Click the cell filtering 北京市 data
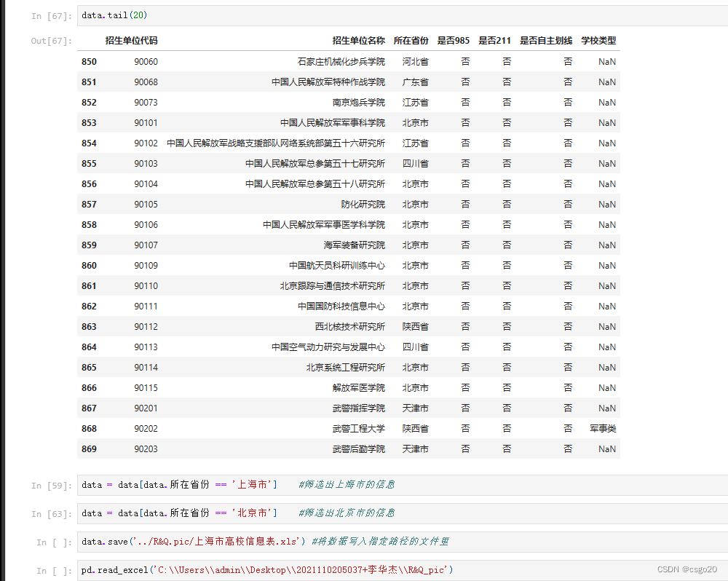 402,513
